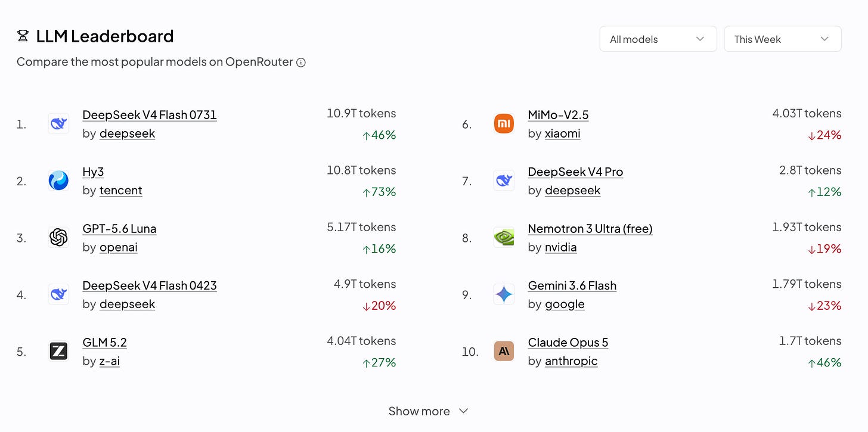
Task: Visit the anthropic author link
Action: (x=571, y=361)
